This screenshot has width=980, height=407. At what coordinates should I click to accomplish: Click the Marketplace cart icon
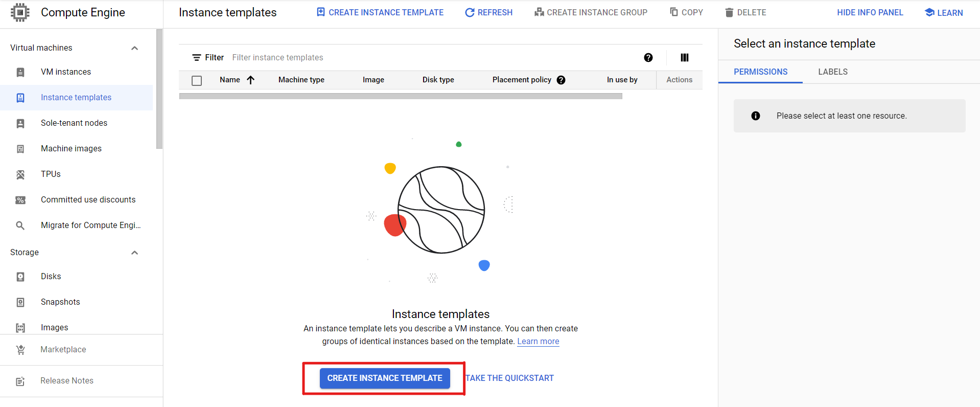(20, 350)
